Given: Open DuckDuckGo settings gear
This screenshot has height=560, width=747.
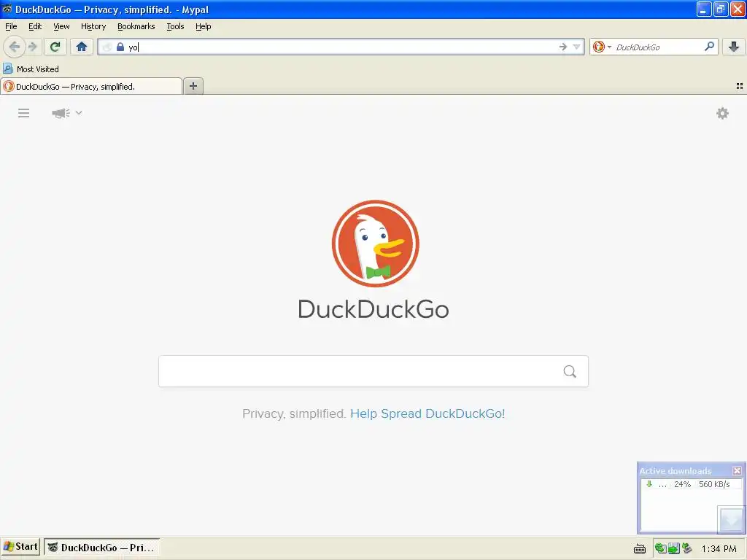Looking at the screenshot, I should (722, 113).
